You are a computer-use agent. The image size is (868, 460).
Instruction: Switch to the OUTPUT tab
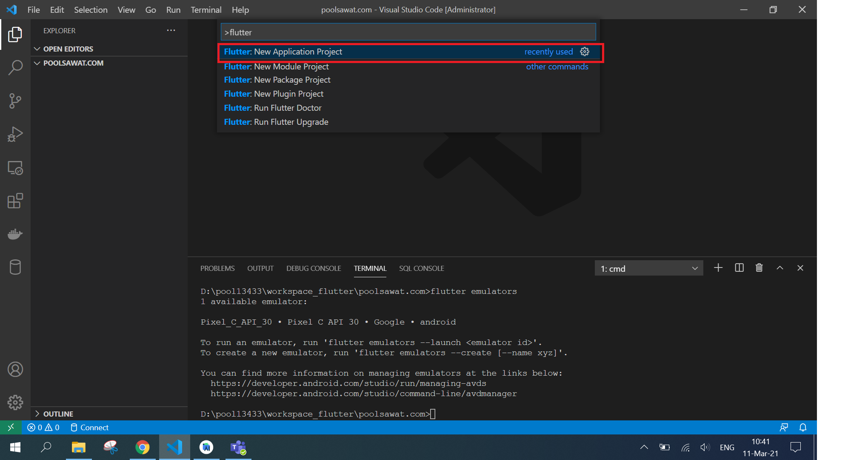click(260, 268)
